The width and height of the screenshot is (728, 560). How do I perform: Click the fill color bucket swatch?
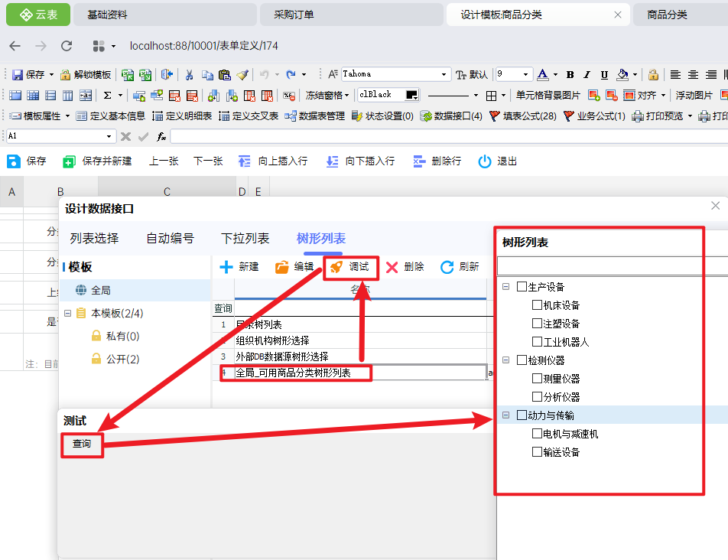click(622, 74)
